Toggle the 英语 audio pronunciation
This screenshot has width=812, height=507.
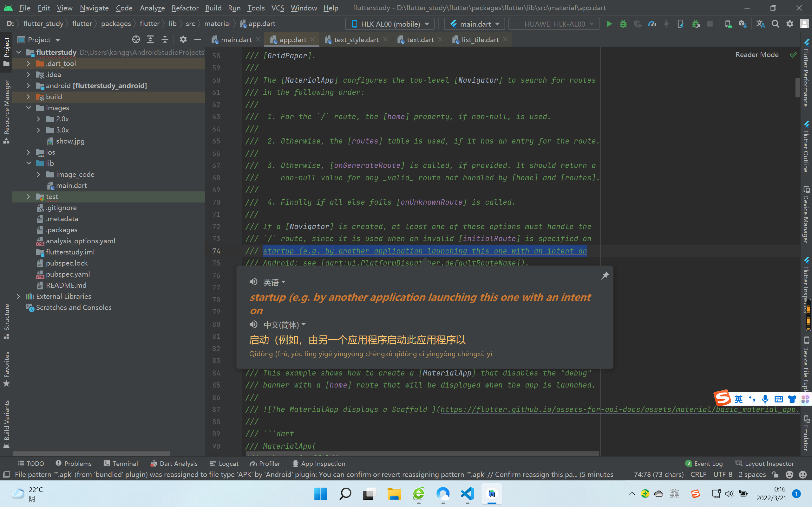point(253,281)
